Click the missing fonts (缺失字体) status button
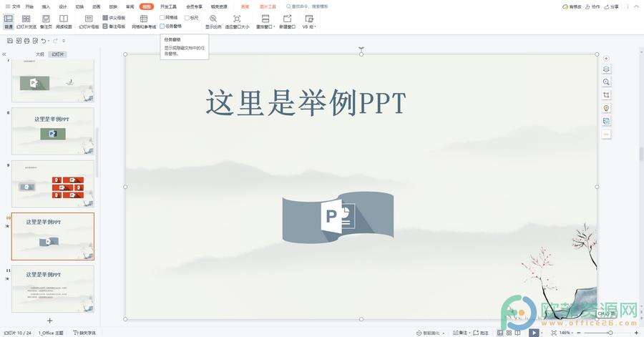 pos(84,333)
